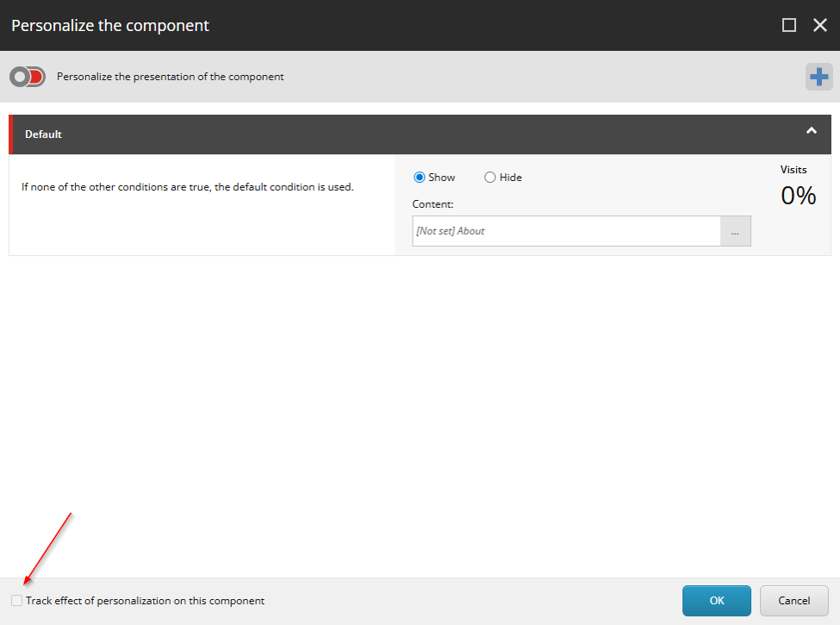
Task: Enable the Track effect of personalization checkbox
Action: (x=16, y=601)
